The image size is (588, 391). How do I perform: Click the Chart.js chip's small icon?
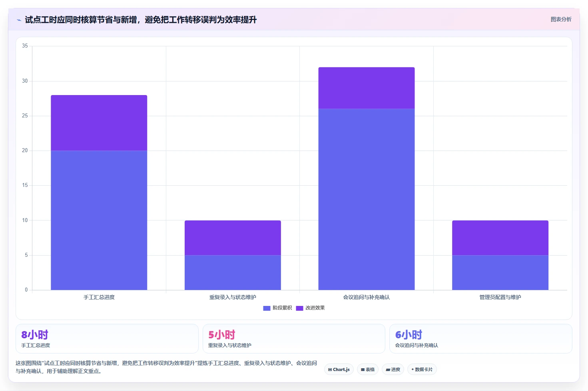tap(330, 370)
